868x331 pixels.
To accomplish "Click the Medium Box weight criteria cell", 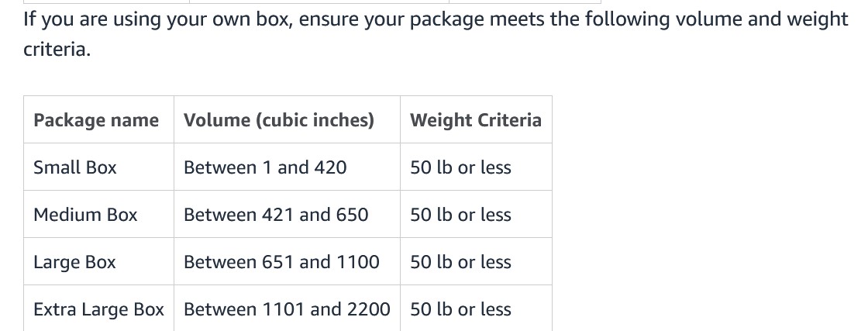I will click(476, 214).
